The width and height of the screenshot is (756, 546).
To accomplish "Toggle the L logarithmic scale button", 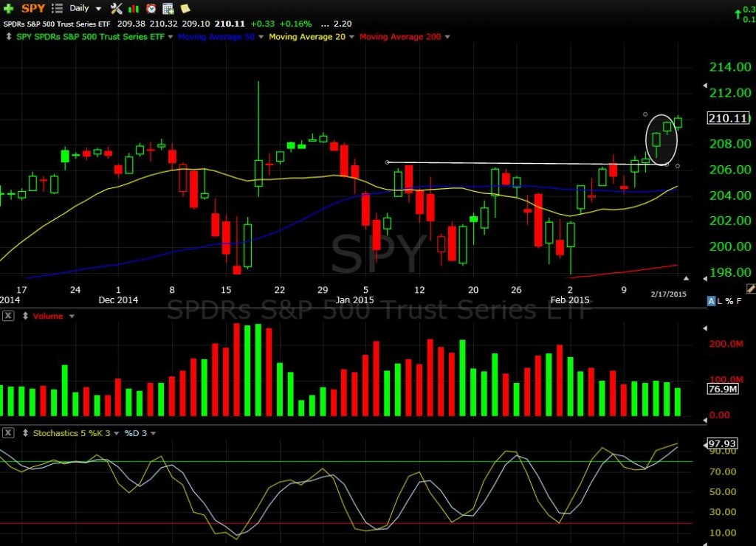I will click(719, 301).
